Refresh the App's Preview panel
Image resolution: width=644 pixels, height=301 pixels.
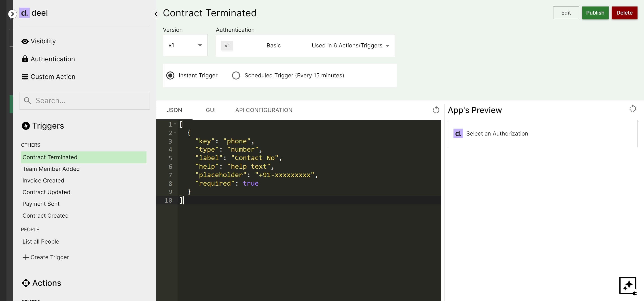tap(633, 108)
